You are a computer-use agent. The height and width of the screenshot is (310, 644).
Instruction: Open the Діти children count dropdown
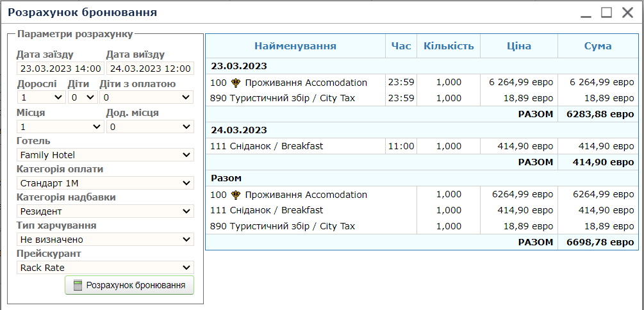(83, 97)
